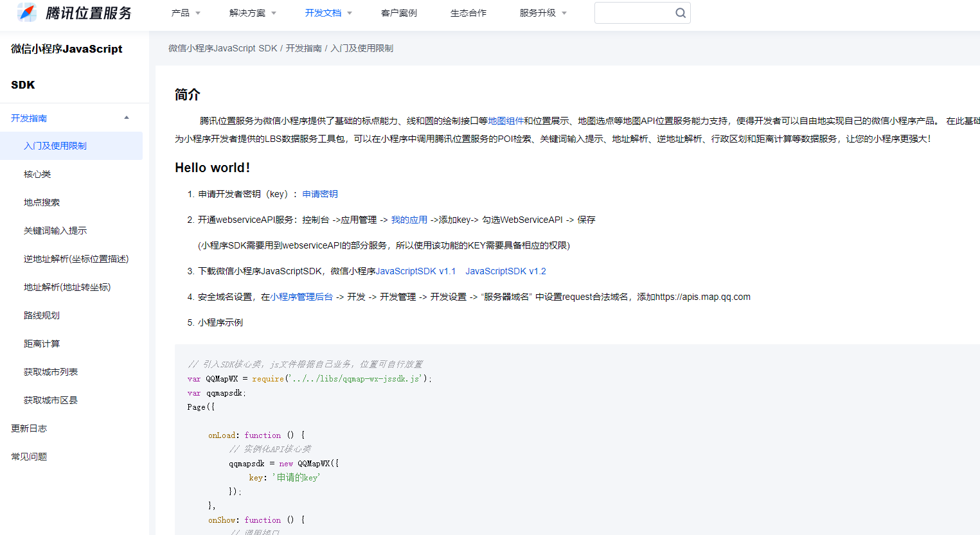This screenshot has width=980, height=535.
Task: Click the Hello world! heading
Action: 213,168
